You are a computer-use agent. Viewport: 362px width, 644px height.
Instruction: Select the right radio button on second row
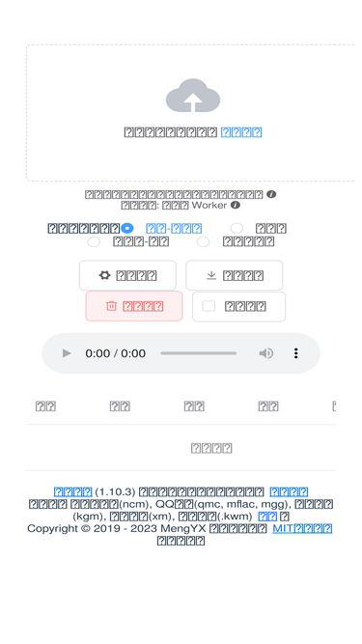tap(203, 241)
